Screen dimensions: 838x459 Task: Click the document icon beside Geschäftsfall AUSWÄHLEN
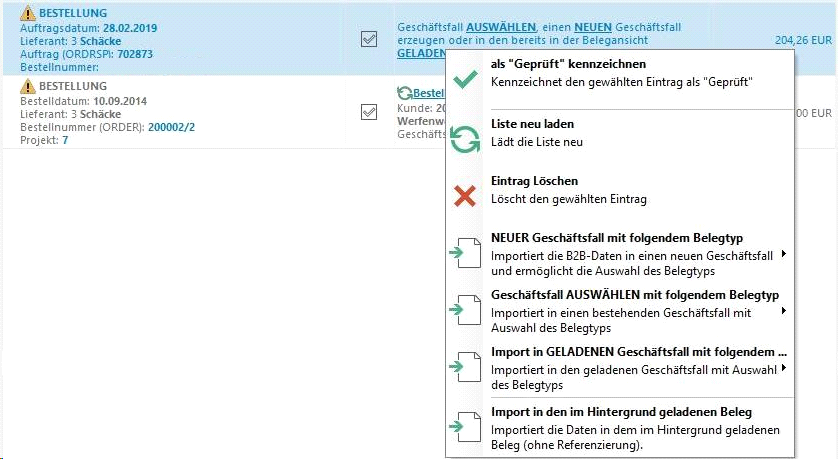pos(465,310)
